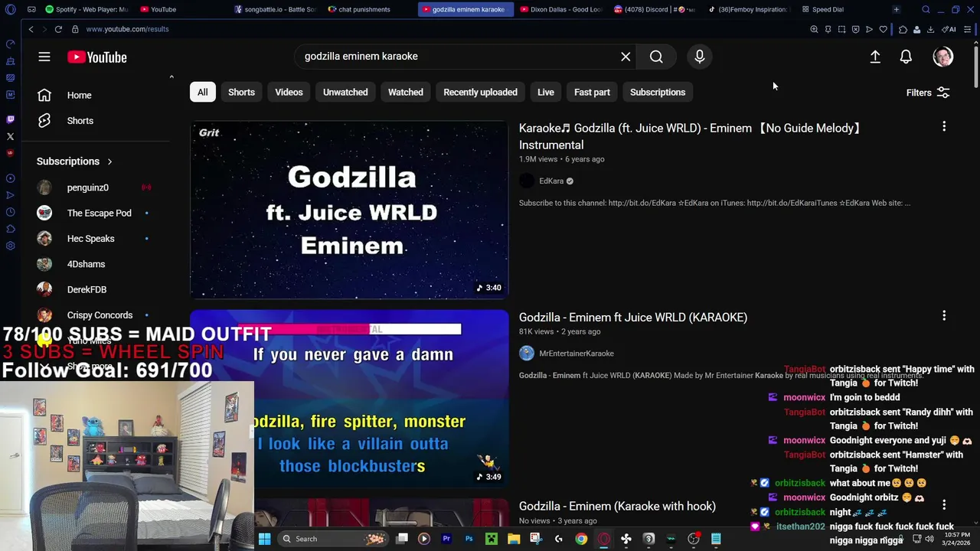
Task: Open the EdKara channel link
Action: pos(551,181)
